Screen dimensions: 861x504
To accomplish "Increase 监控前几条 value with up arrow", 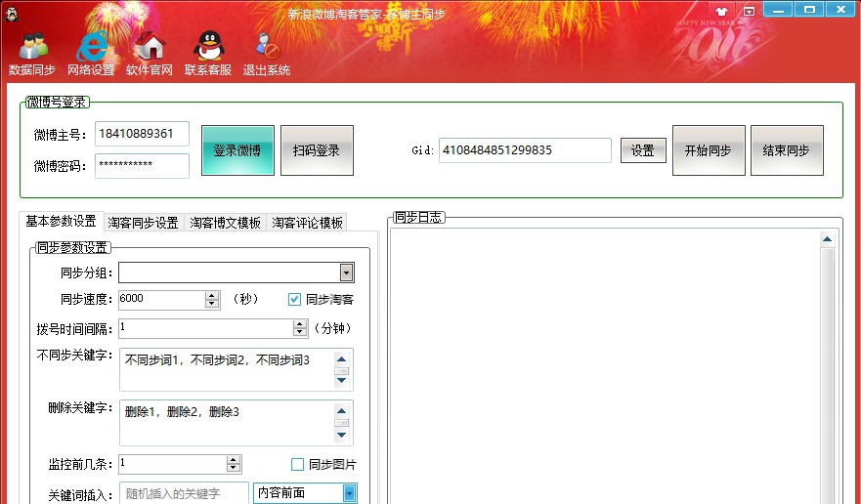I will (x=234, y=460).
